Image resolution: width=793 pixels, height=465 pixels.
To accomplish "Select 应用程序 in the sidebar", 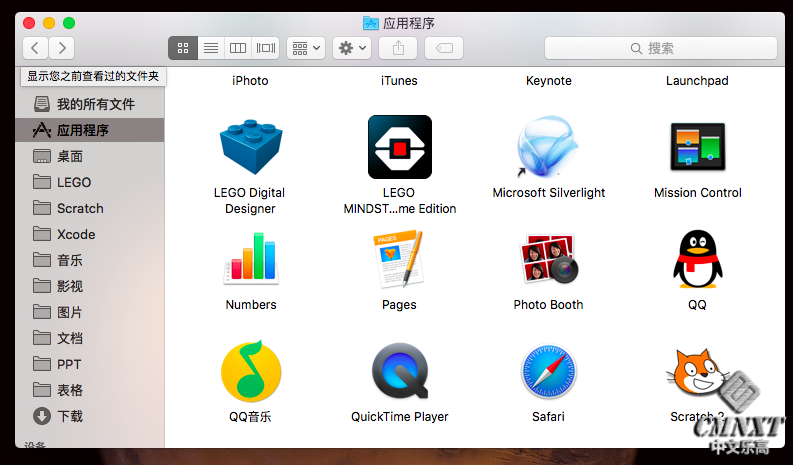I will pos(90,130).
